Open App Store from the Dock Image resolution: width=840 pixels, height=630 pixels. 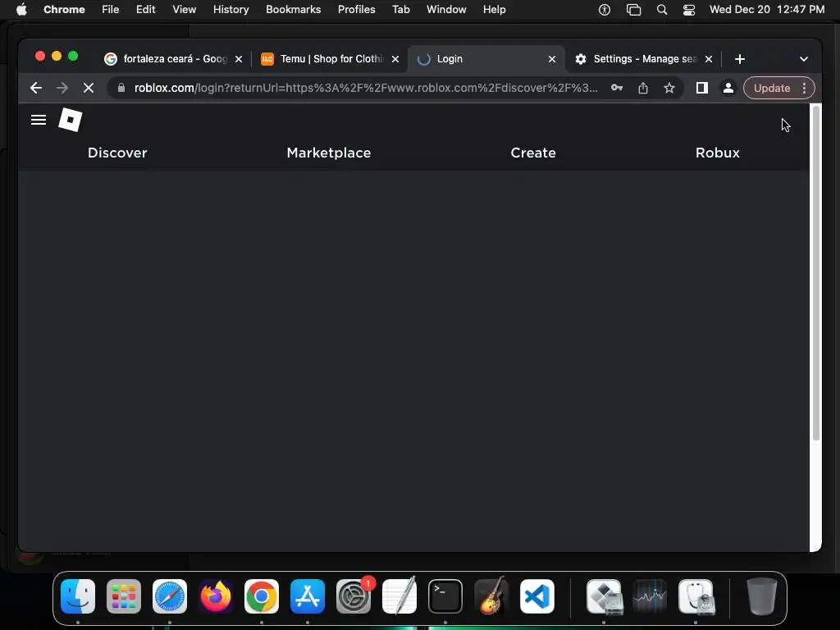click(x=308, y=596)
